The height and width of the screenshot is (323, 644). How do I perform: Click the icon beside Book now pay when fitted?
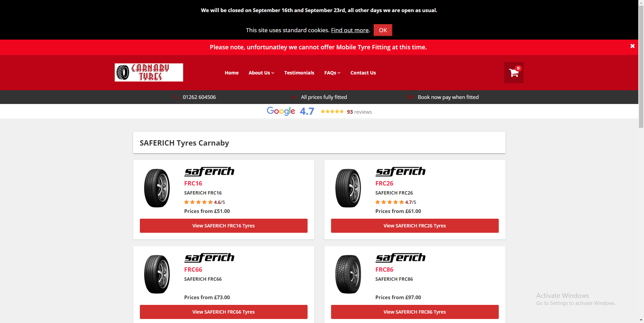(x=410, y=97)
